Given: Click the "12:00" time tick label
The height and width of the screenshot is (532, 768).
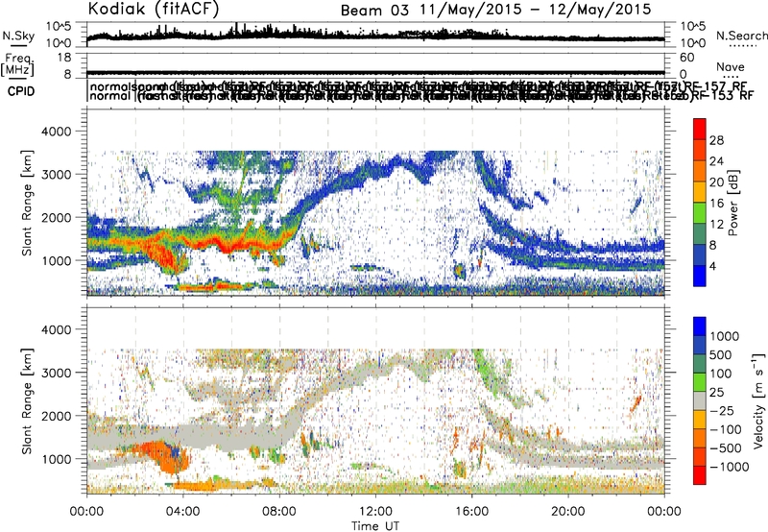Looking at the screenshot, I should [x=375, y=512].
